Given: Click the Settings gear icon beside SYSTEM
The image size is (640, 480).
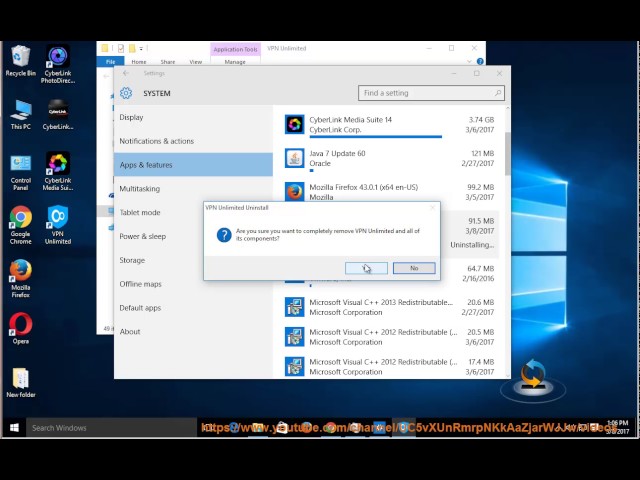Looking at the screenshot, I should 126,93.
